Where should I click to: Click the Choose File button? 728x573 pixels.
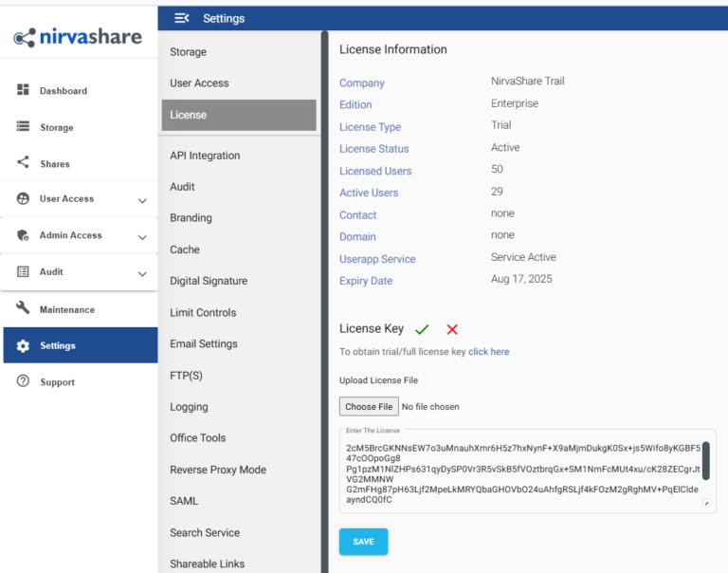pyautogui.click(x=369, y=407)
